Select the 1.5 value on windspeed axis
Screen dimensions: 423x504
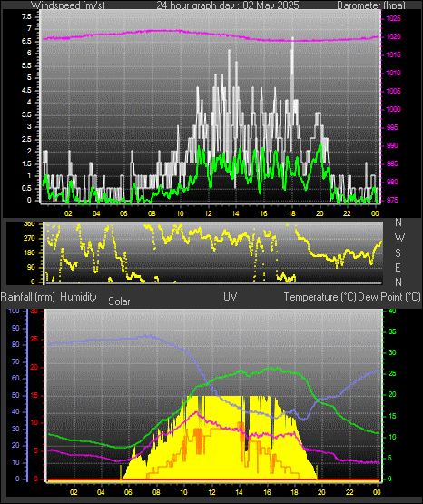coord(26,163)
